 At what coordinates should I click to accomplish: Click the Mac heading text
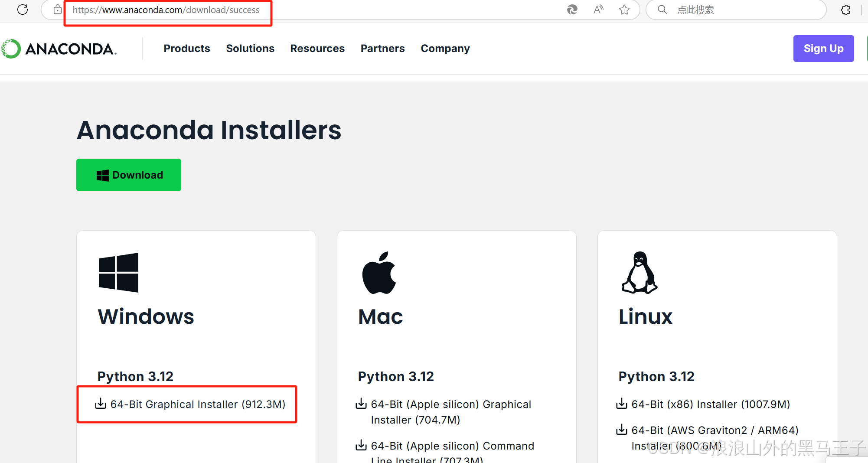381,316
